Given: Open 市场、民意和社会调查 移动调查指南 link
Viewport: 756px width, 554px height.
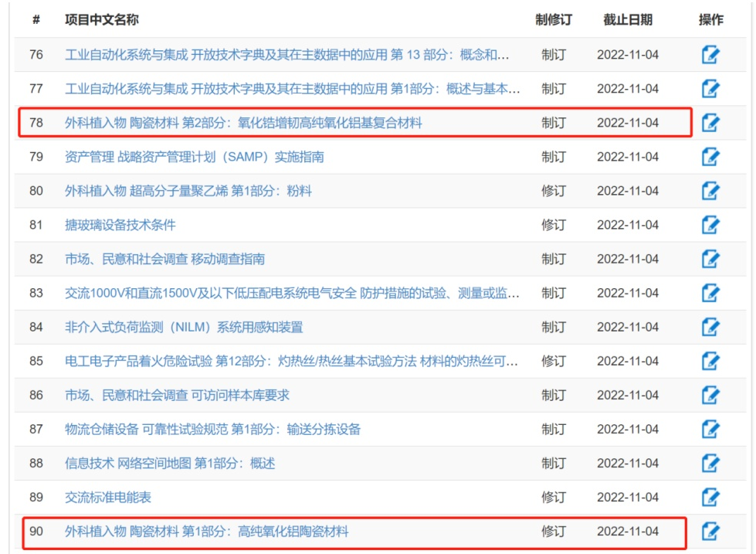Looking at the screenshot, I should (x=164, y=259).
